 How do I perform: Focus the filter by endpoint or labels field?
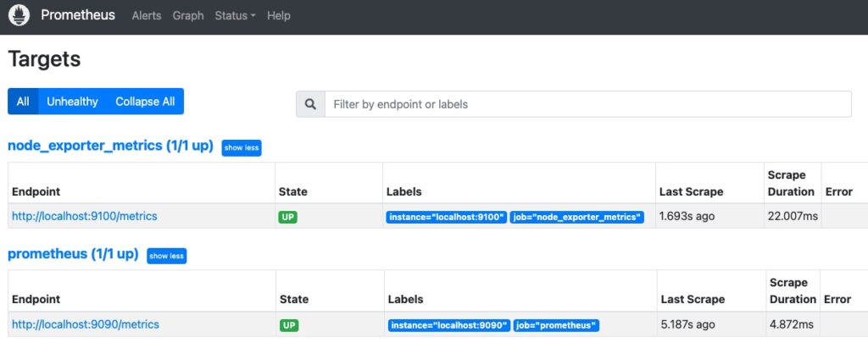tap(588, 104)
